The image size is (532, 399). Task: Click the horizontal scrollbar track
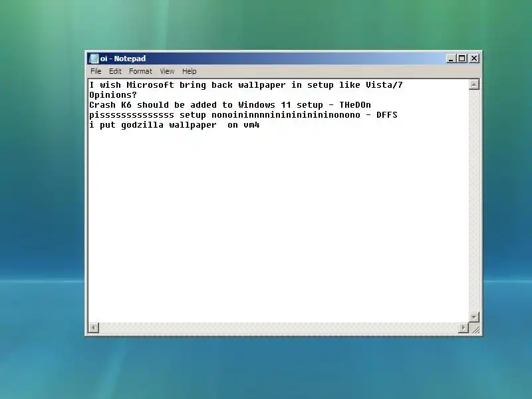(x=279, y=328)
